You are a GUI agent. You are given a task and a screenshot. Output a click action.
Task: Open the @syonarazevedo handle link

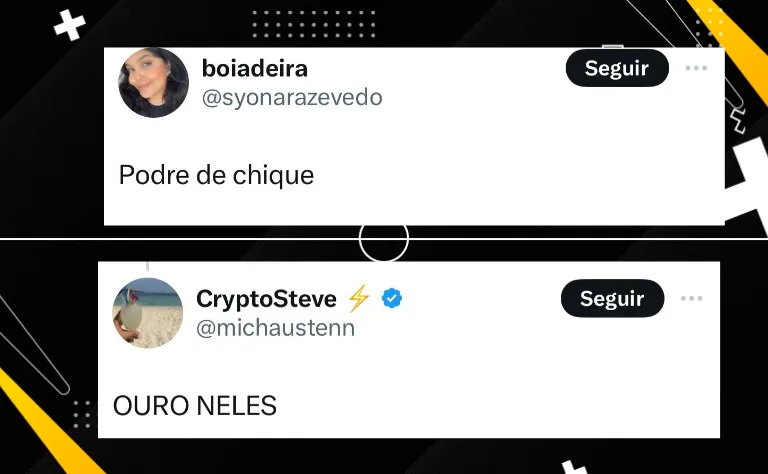[x=292, y=97]
